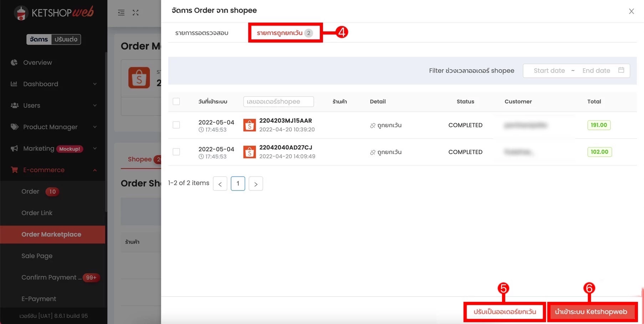
Task: Focus the เลขออเดอร์shopee search field
Action: pyautogui.click(x=278, y=102)
